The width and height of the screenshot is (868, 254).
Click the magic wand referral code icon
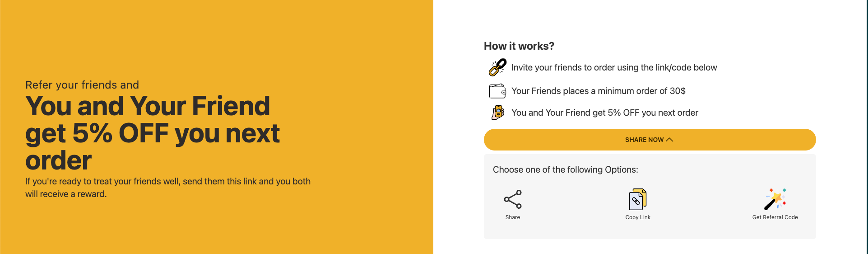pos(775,199)
